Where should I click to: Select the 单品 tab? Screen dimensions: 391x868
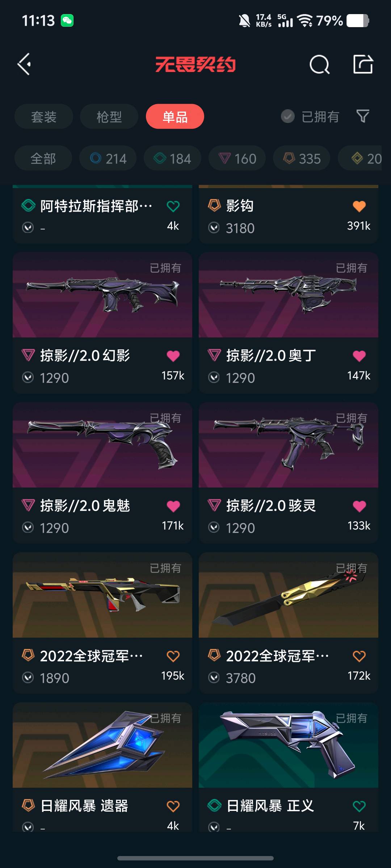[x=175, y=116]
